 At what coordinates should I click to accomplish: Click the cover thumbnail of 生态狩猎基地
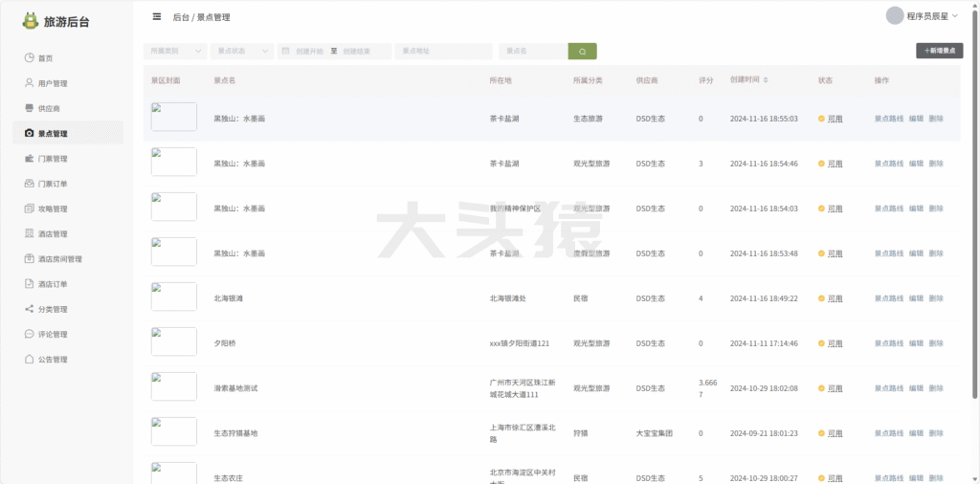pyautogui.click(x=174, y=431)
